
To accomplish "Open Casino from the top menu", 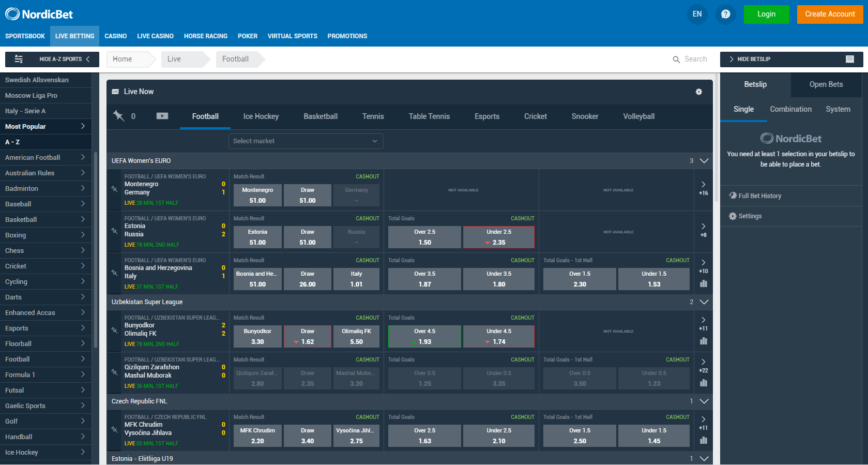I will coord(116,36).
